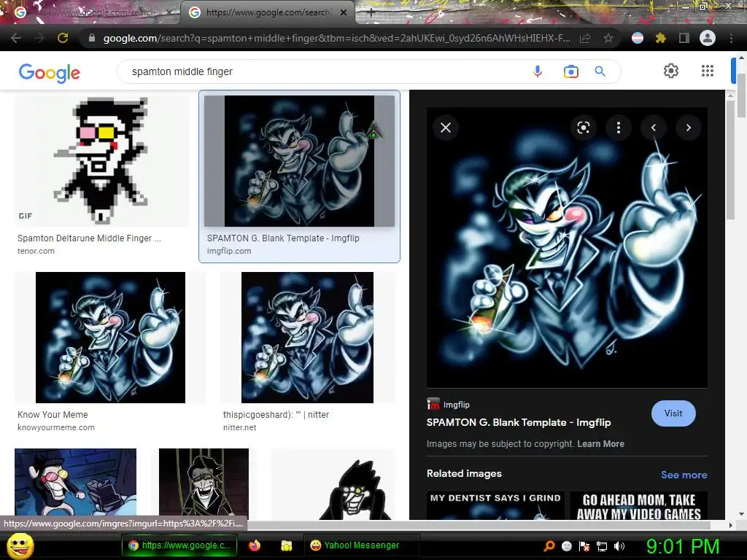This screenshot has height=560, width=747.
Task: Go back to previous page in browser
Action: (x=16, y=38)
